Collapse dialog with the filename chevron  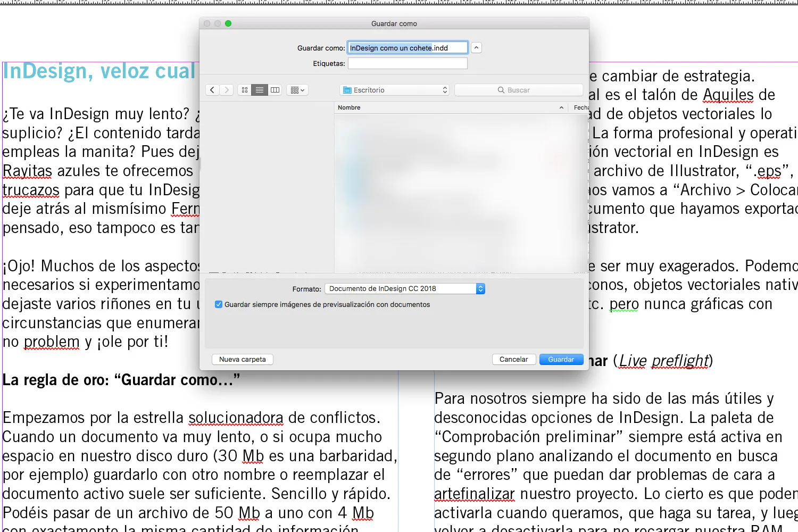(x=477, y=47)
